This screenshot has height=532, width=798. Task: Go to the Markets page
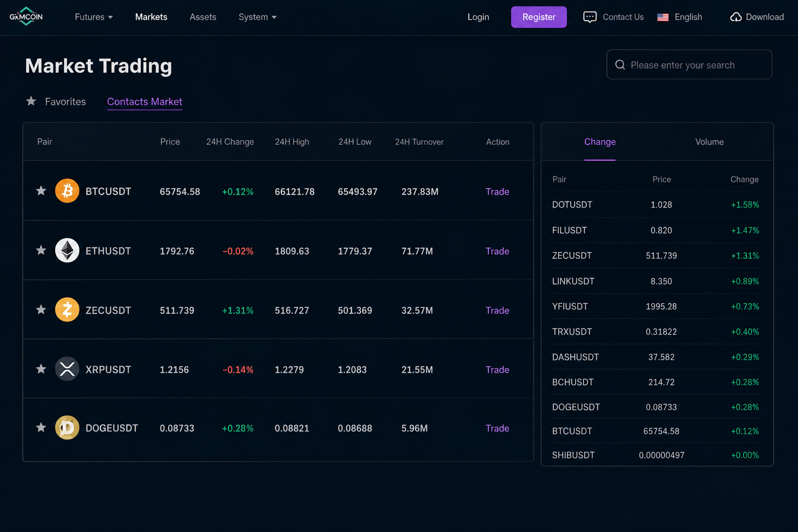(x=151, y=17)
